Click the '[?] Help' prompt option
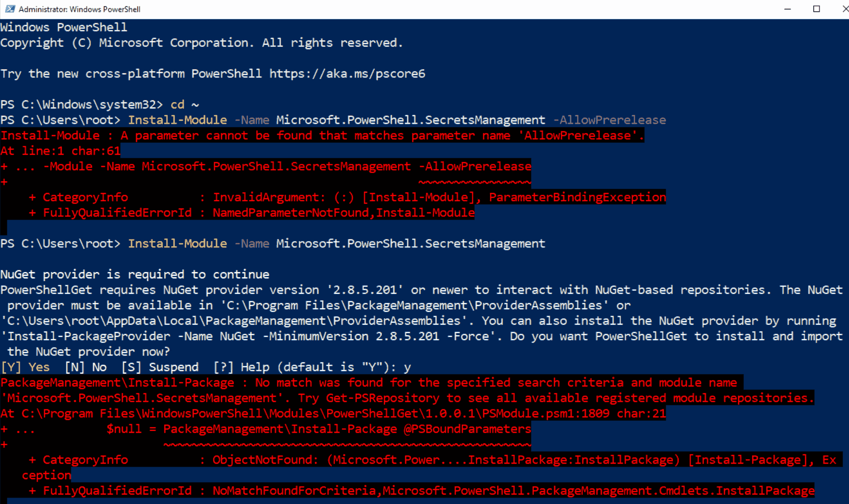The image size is (849, 504). coord(241,367)
